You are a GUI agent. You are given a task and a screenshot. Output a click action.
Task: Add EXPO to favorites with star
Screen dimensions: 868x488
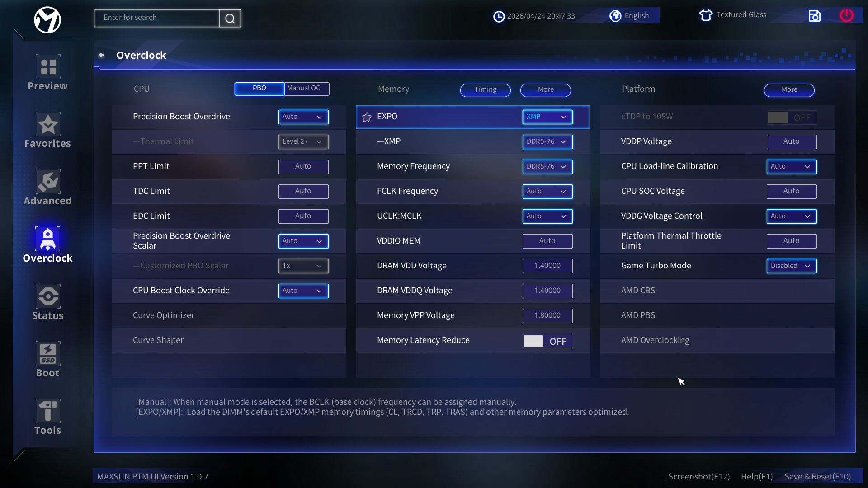tap(367, 117)
